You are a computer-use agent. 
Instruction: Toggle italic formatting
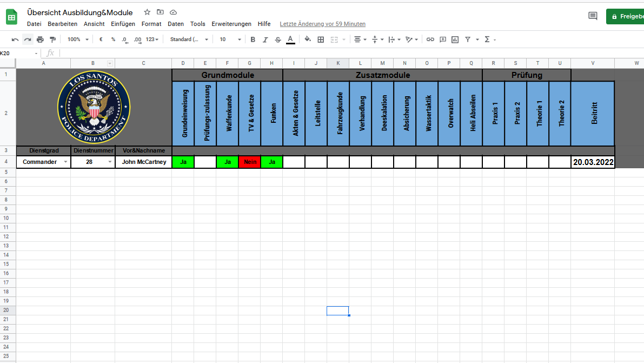pyautogui.click(x=265, y=39)
